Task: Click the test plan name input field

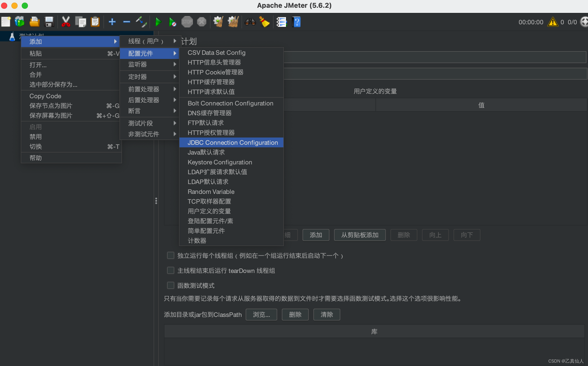Action: (435, 57)
